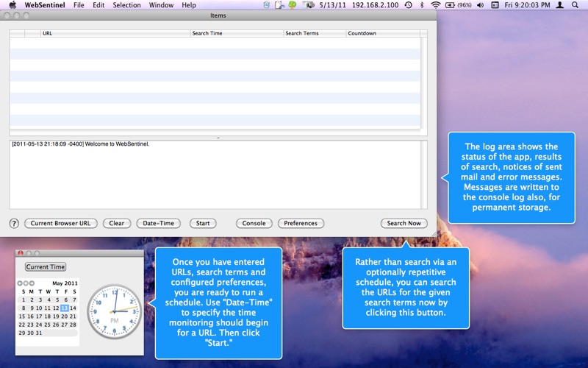Click the Current Time button

[x=46, y=266]
